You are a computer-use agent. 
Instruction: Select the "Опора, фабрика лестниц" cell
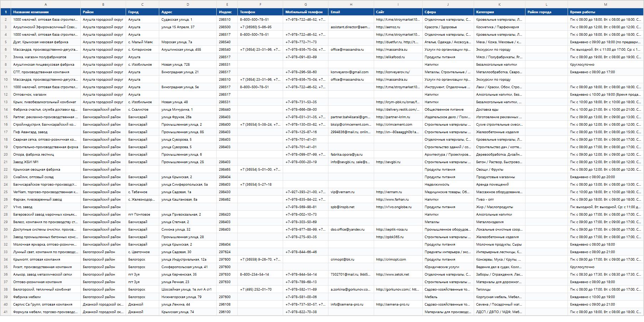[46, 155]
